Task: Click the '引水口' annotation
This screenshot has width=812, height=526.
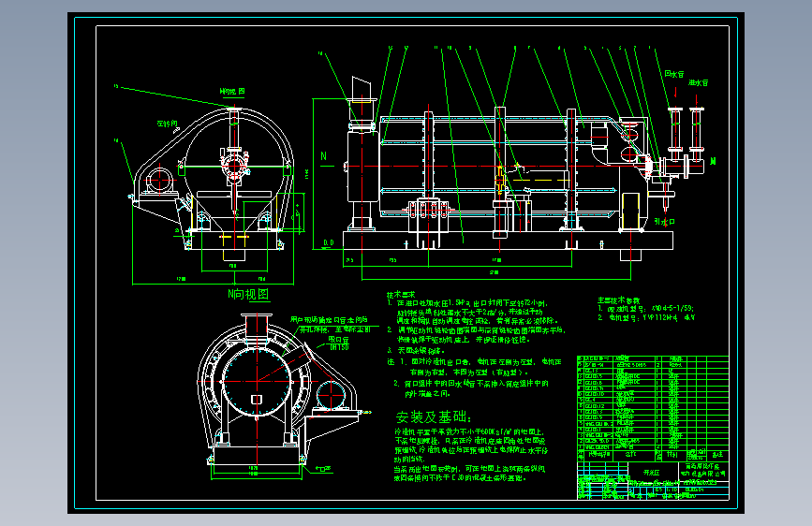Action: click(664, 222)
